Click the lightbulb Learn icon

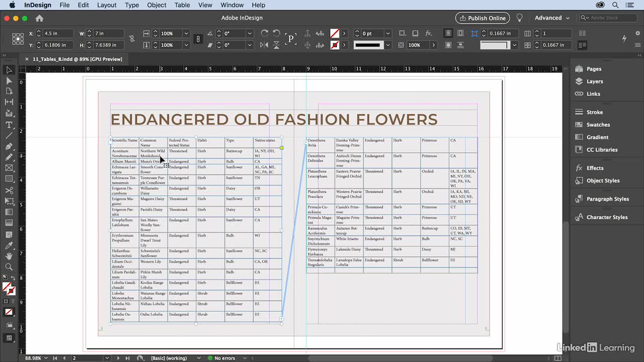point(520,18)
